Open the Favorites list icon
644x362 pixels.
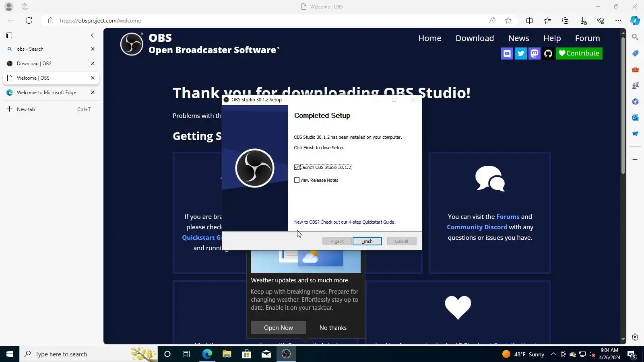[x=547, y=21]
